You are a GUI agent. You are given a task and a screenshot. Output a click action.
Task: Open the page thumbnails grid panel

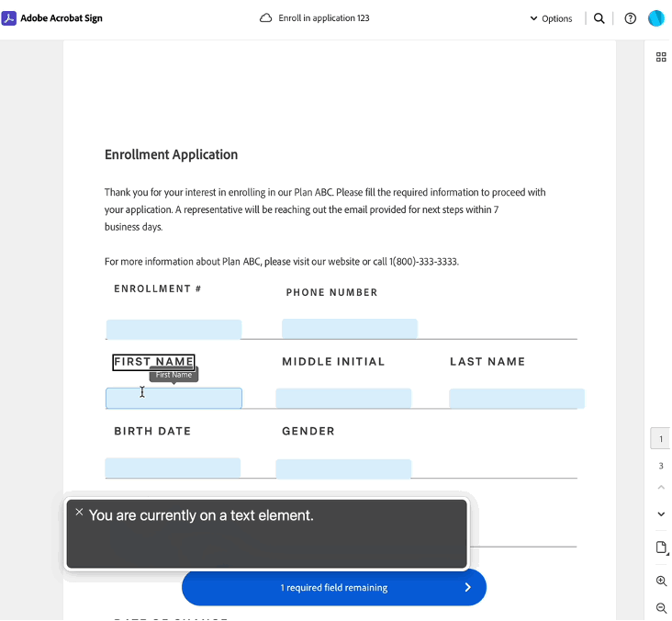point(661,57)
